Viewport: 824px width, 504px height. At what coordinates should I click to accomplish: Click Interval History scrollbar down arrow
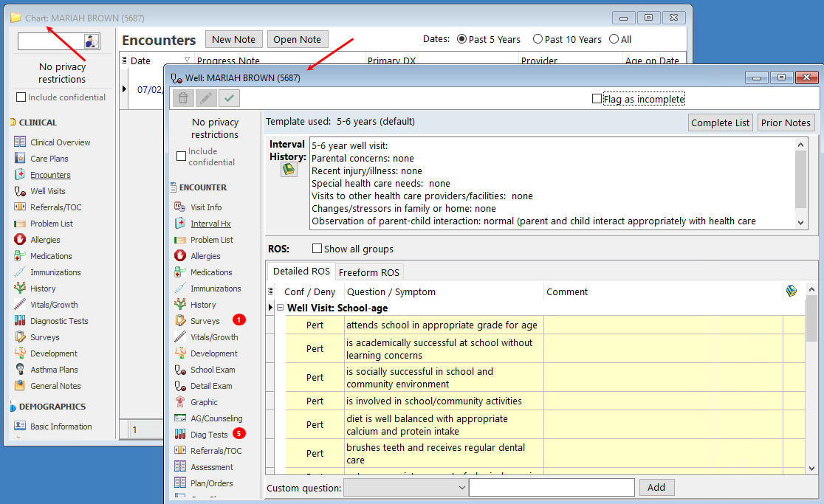[x=800, y=223]
